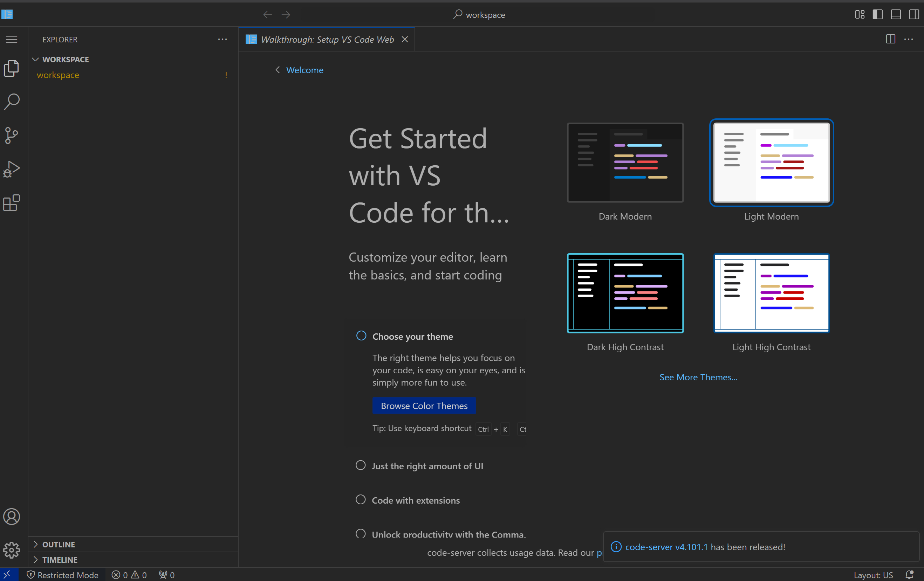Screen dimensions: 924x581
Task: Split the editor right
Action: click(891, 39)
